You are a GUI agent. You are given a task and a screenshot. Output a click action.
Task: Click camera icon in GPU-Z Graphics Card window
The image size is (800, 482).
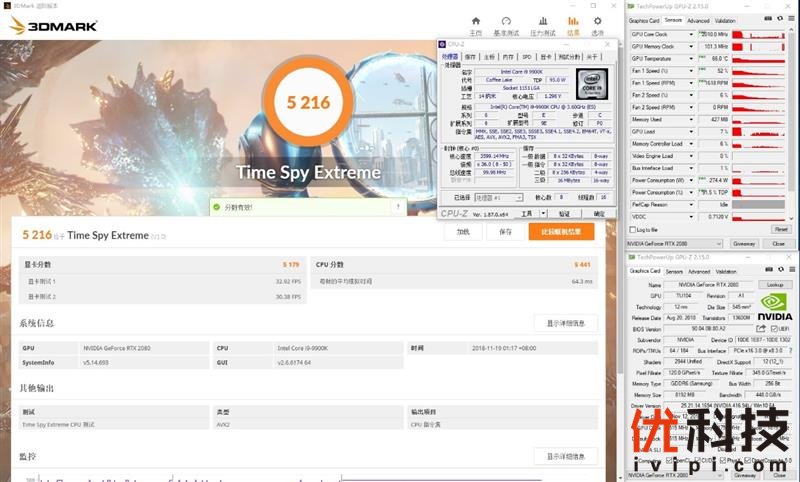(x=769, y=269)
